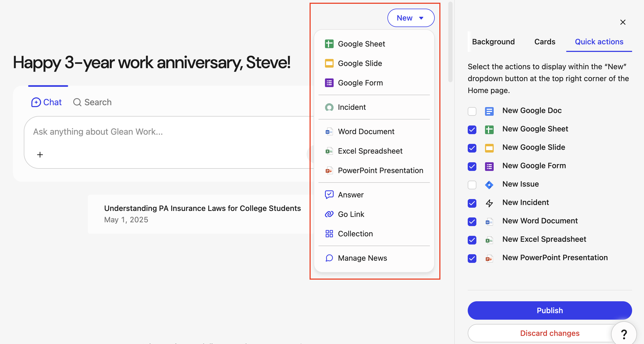Click the PowerPoint Presentation icon in the New menu
644x344 pixels.
click(x=329, y=171)
